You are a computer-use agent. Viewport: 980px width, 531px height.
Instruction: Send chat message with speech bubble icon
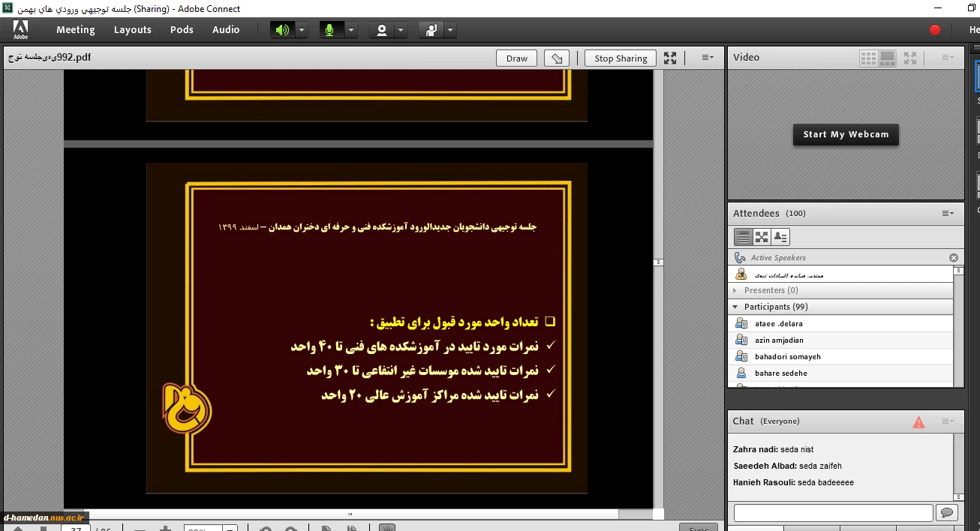click(946, 512)
